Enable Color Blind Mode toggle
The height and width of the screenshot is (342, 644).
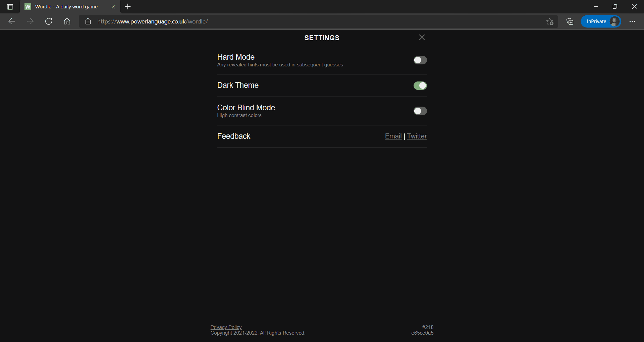coord(420,111)
